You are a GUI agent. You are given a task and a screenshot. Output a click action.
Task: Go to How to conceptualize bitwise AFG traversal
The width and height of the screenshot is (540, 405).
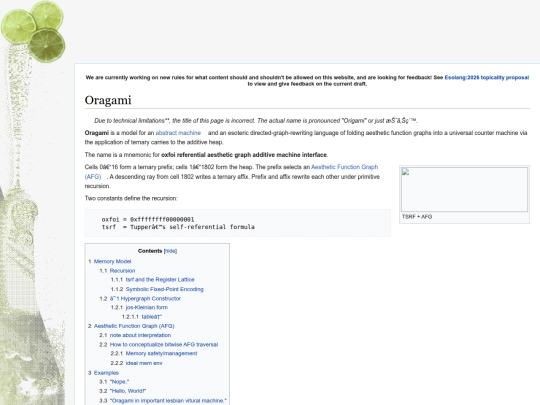point(164,344)
